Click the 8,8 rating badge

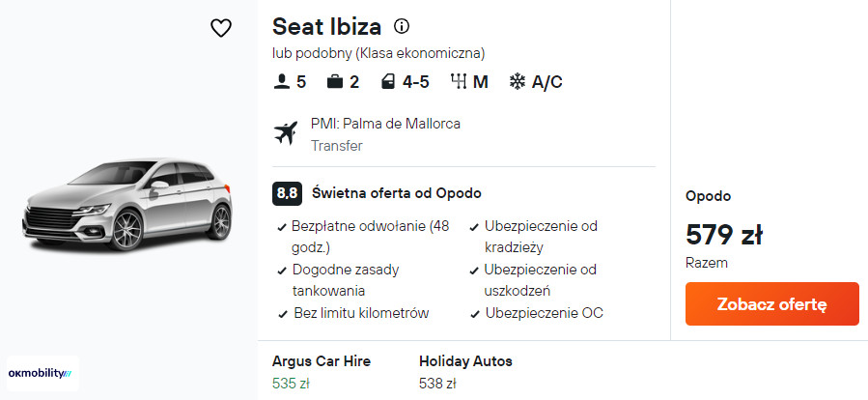[x=287, y=193]
